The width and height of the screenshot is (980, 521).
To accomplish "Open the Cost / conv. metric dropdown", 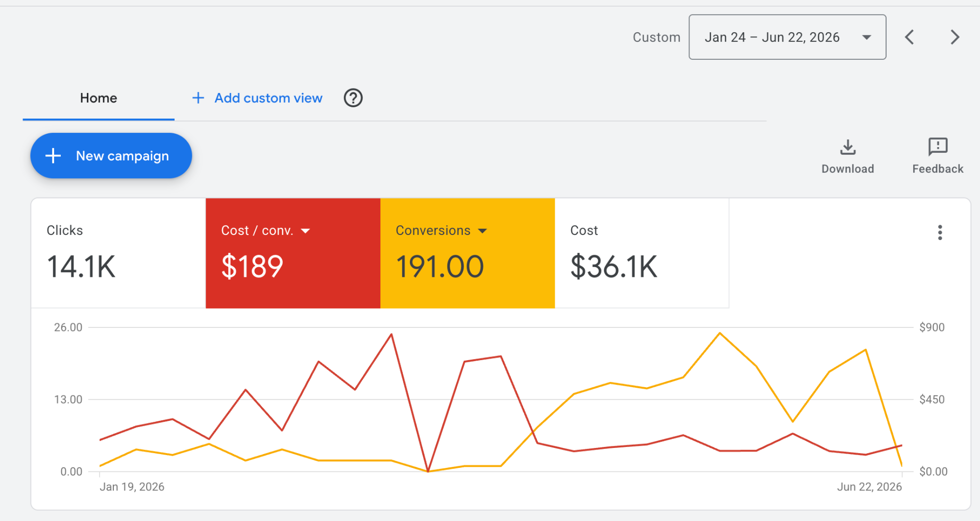I will tap(305, 231).
